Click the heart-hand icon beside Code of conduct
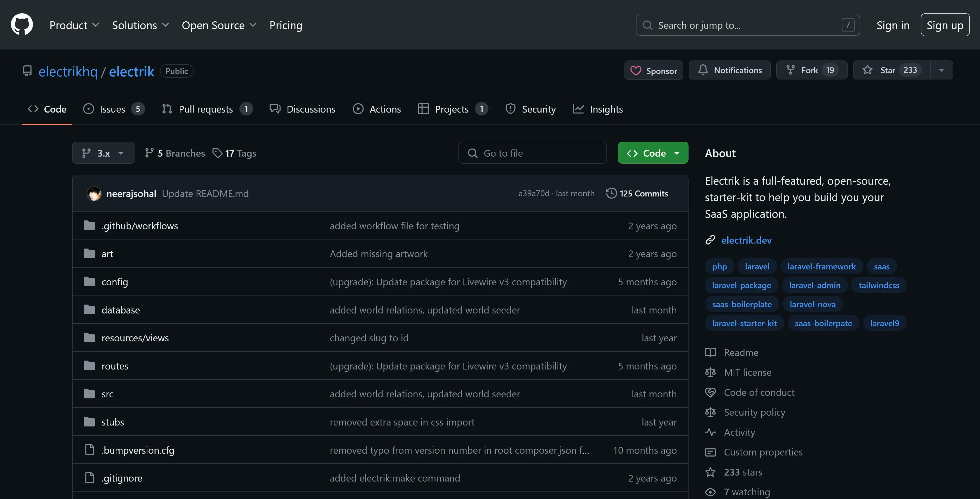 710,392
